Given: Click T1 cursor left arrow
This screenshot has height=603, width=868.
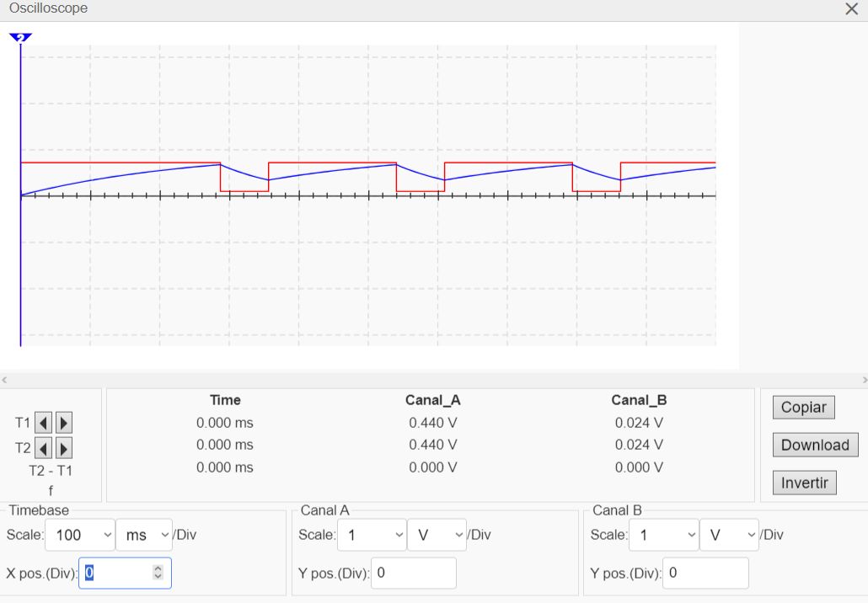Looking at the screenshot, I should pos(44,422).
